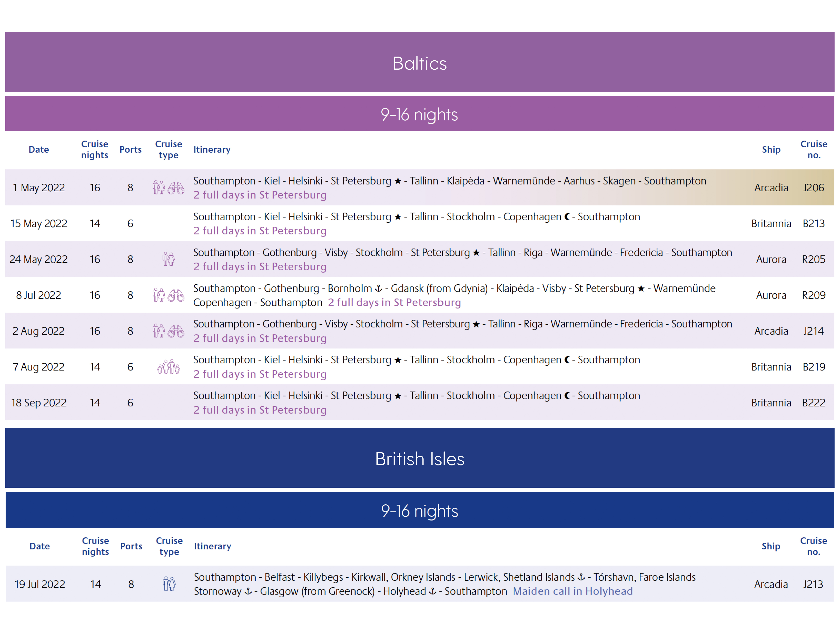Click cruise number R209
The width and height of the screenshot is (840, 633).
coord(814,295)
